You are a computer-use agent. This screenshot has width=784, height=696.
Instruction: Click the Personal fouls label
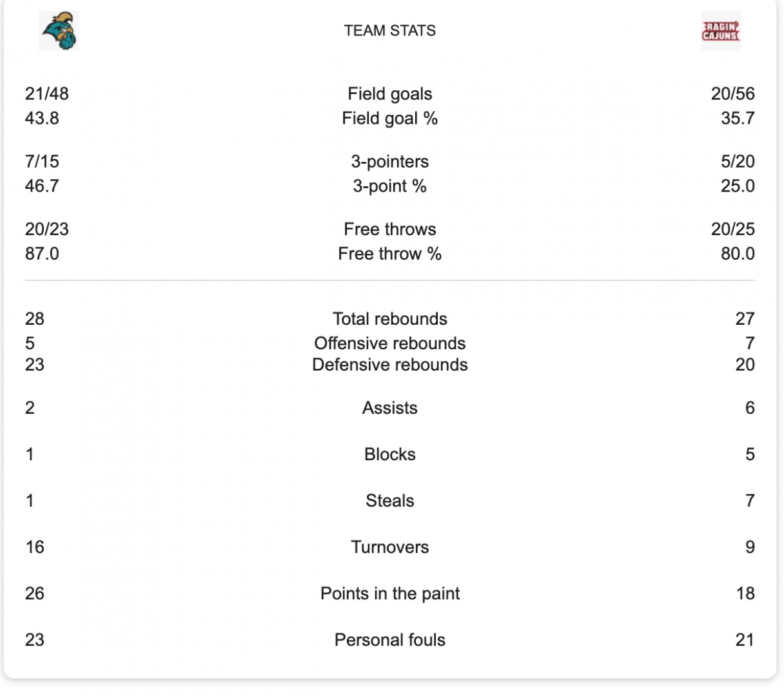[x=389, y=640]
